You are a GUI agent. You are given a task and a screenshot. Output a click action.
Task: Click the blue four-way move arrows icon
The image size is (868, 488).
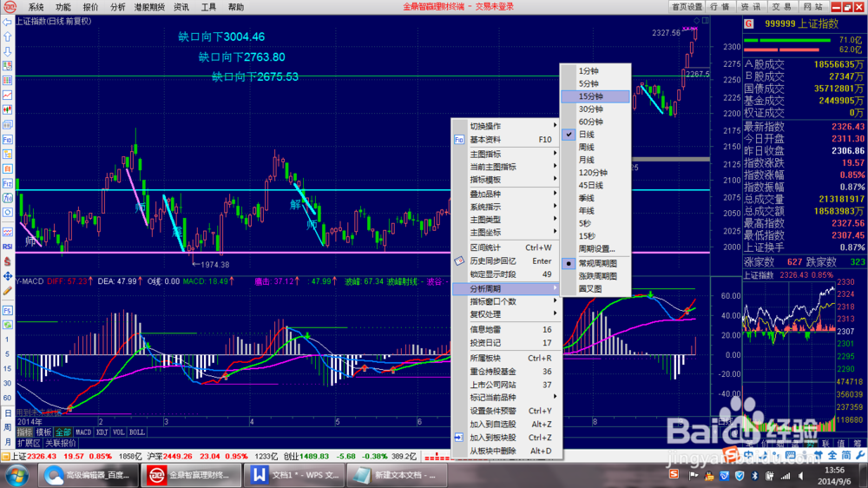tap(7, 276)
